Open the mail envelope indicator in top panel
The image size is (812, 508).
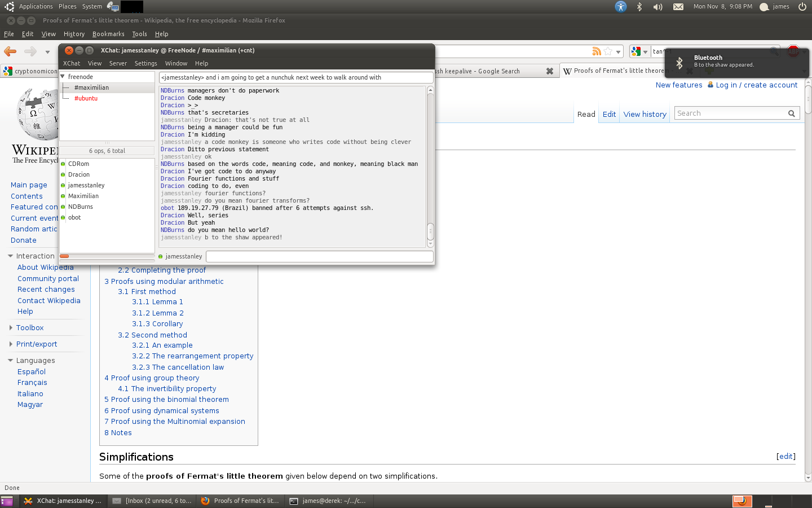678,7
